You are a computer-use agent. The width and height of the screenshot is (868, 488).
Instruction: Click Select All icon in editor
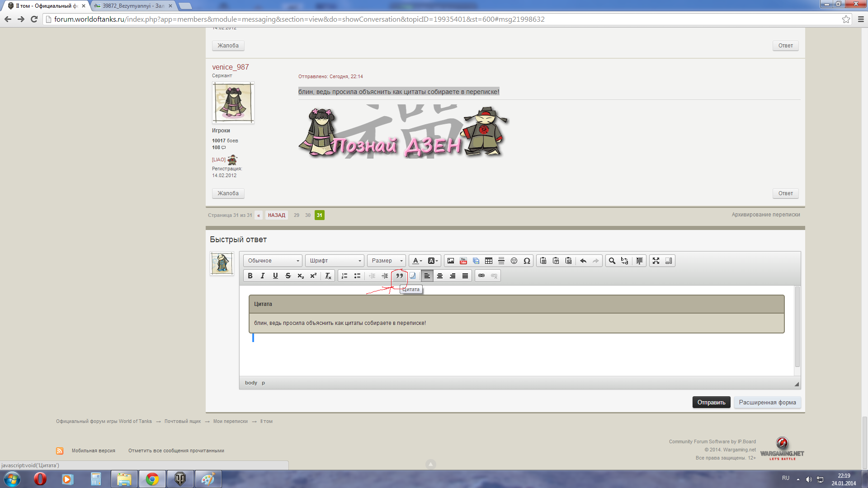(x=639, y=261)
